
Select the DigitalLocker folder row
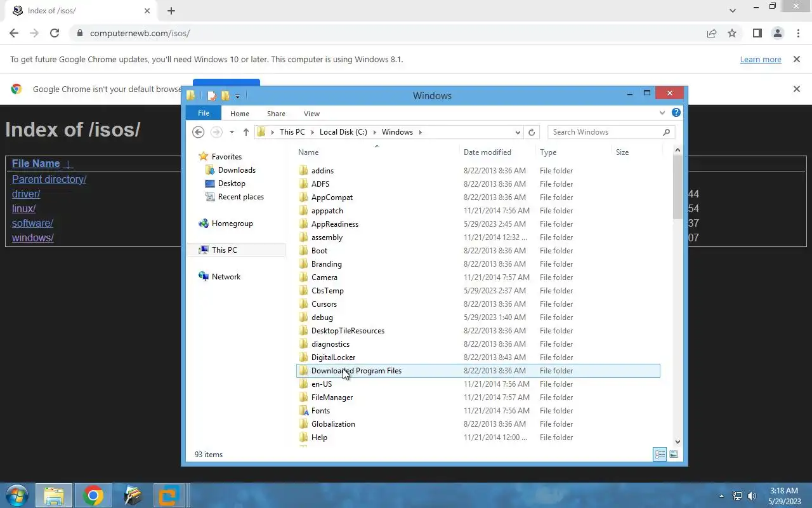pyautogui.click(x=478, y=358)
